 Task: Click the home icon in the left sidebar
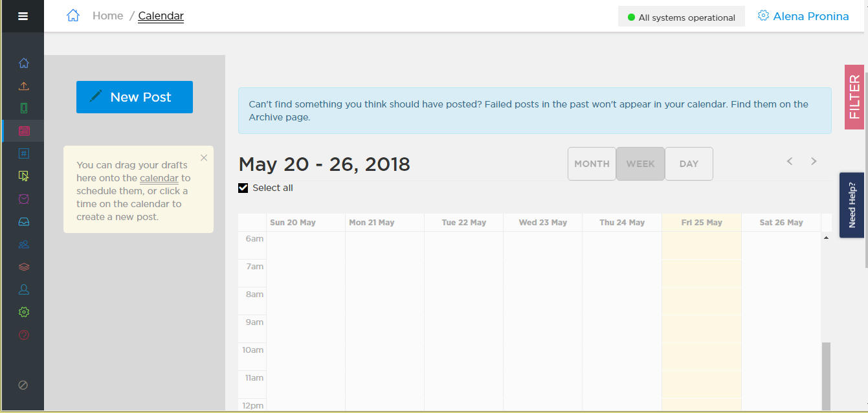(24, 63)
